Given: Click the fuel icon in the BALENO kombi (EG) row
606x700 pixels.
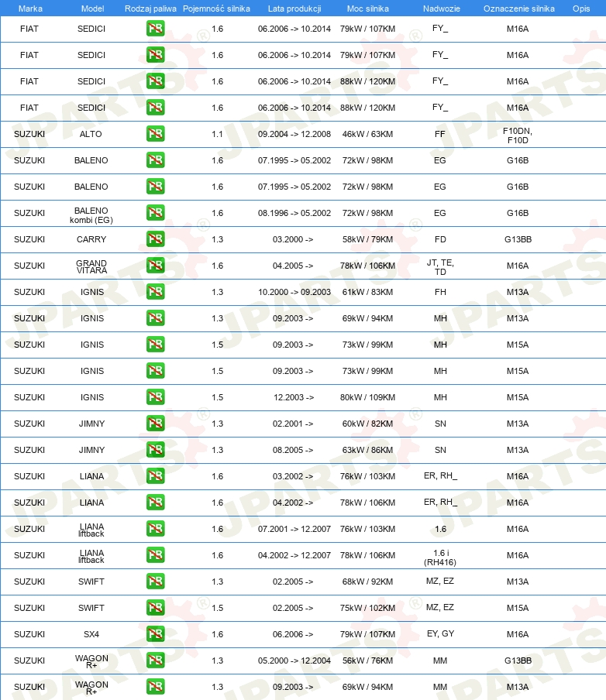Looking at the screenshot, I should pyautogui.click(x=156, y=212).
